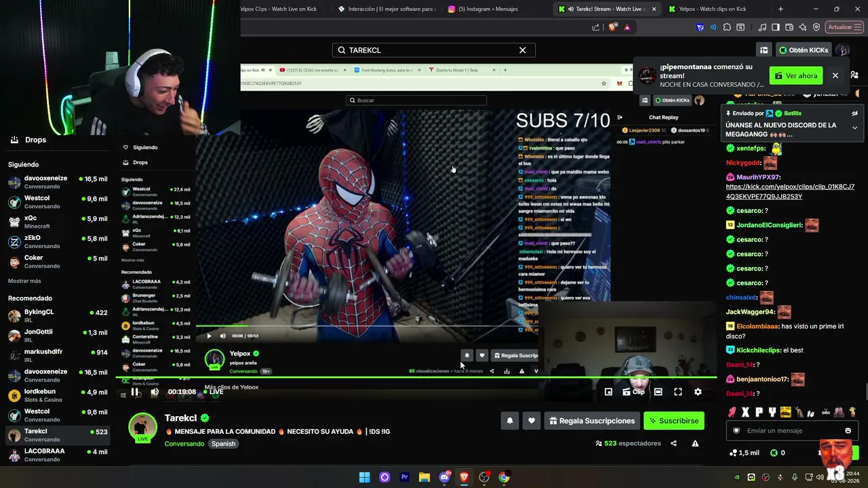Image resolution: width=868 pixels, height=488 pixels.
Task: Click Ver ahora on pipemontanaa notification
Action: [796, 76]
